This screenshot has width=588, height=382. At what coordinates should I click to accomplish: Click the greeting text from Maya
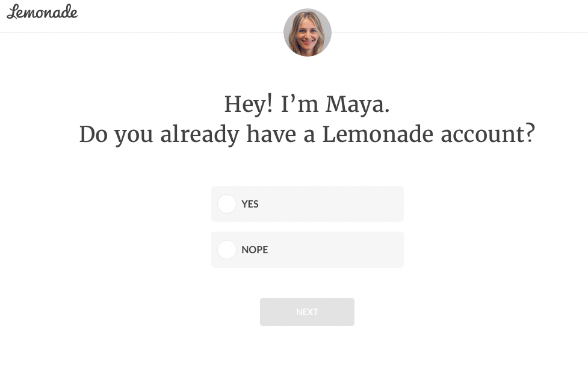tap(307, 103)
